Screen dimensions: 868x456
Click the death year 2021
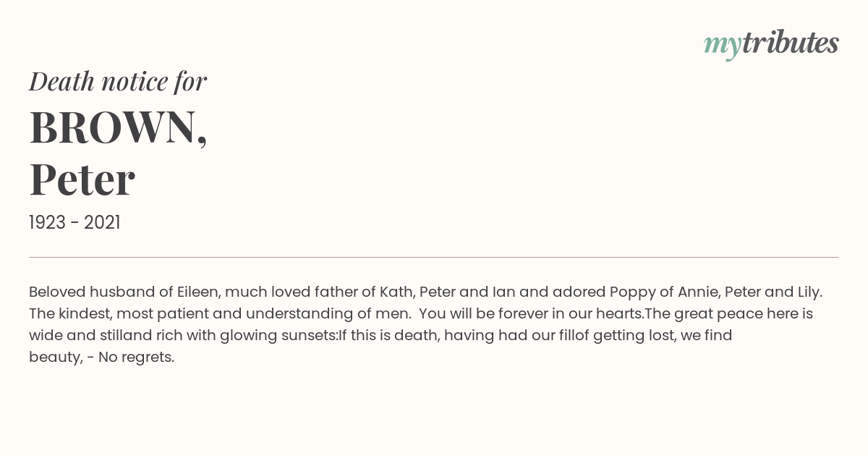pos(102,223)
